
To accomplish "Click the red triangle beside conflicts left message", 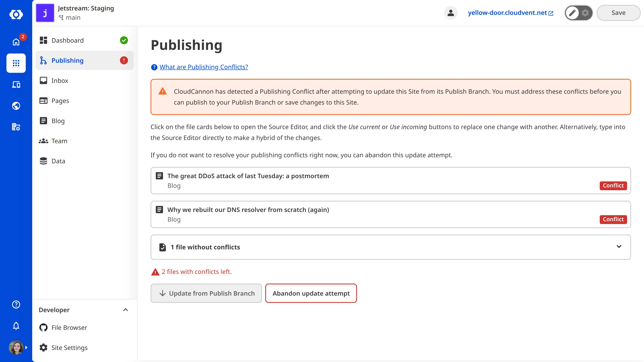I will (x=155, y=272).
